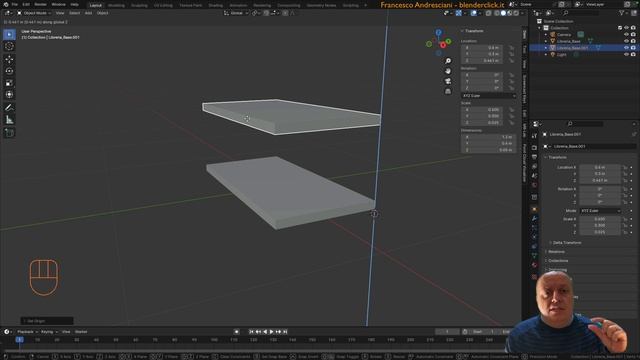Click the blue Z axis on navigation gizmo
Viewport: 640px width, 360px height.
click(438, 32)
